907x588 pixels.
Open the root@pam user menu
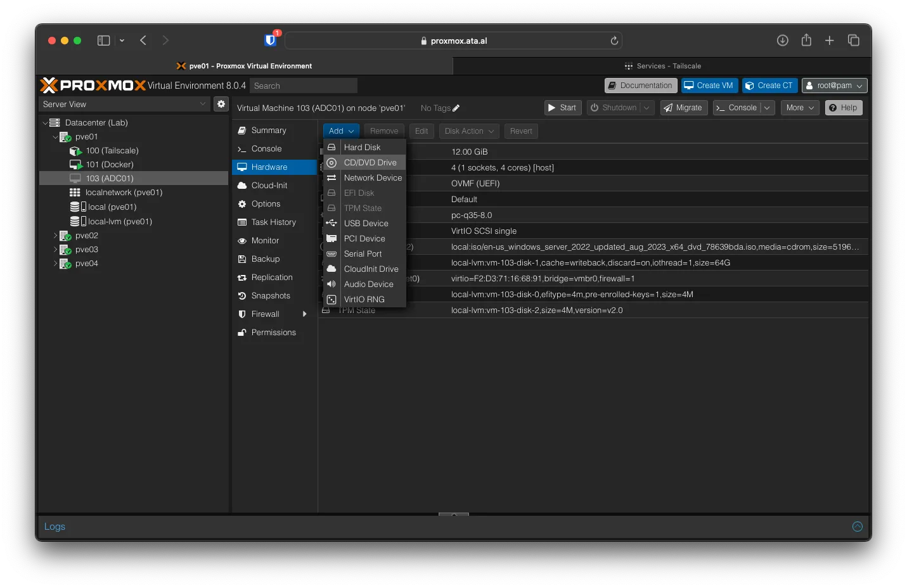pyautogui.click(x=834, y=86)
